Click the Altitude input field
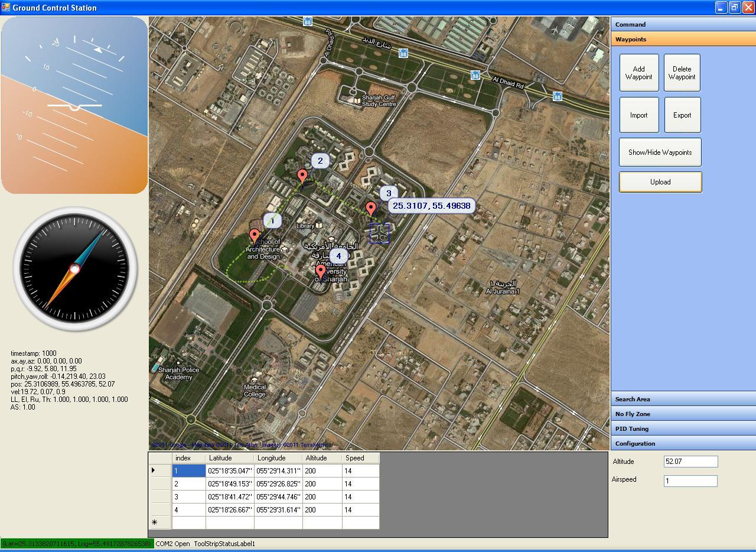This screenshot has height=552, width=756. [690, 462]
